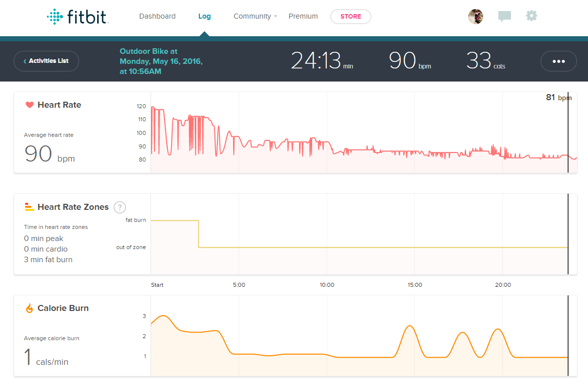This screenshot has width=588, height=391.
Task: Click the Fitbit logo
Action: tap(78, 17)
